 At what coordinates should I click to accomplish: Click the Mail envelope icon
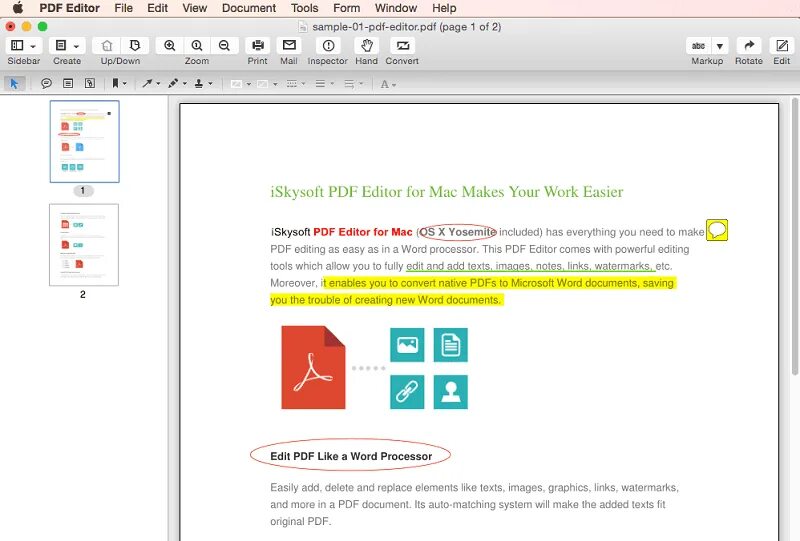pyautogui.click(x=289, y=45)
